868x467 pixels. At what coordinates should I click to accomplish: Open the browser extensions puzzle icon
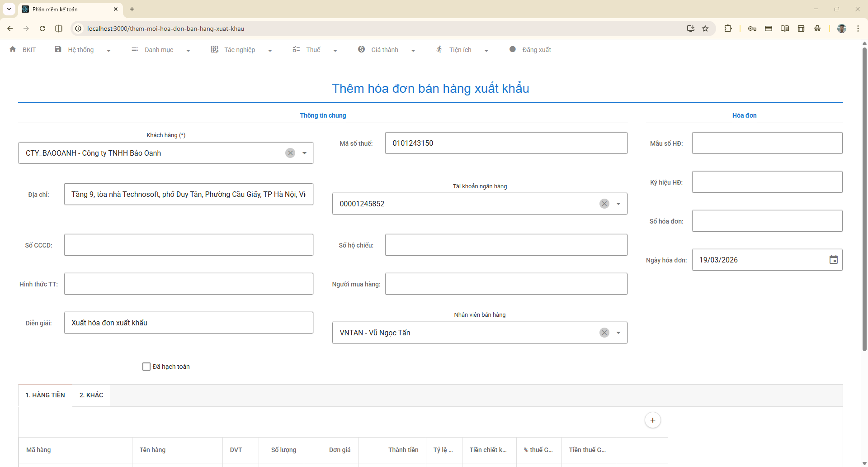click(x=728, y=29)
